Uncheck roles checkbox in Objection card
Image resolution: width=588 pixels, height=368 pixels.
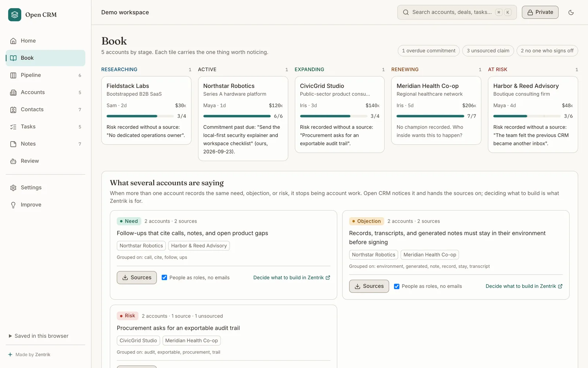(x=397, y=286)
